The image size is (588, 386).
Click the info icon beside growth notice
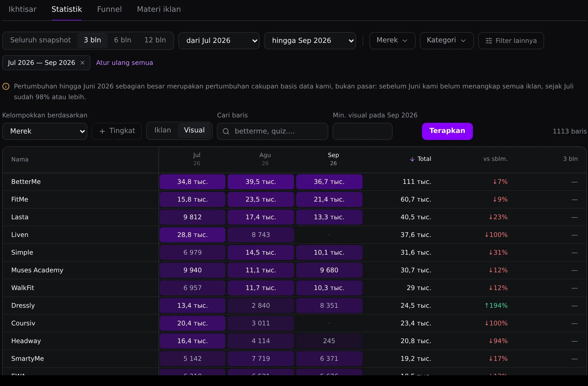click(x=6, y=86)
